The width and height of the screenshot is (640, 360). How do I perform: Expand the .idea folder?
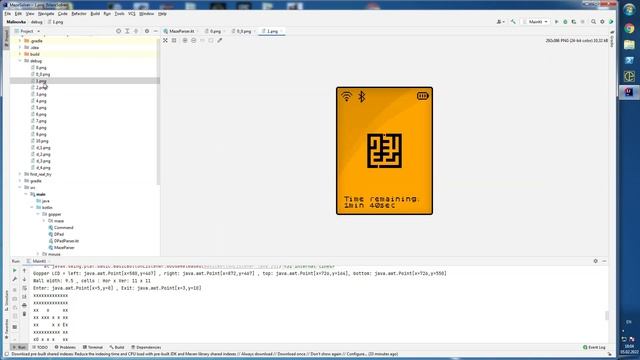(x=20, y=47)
